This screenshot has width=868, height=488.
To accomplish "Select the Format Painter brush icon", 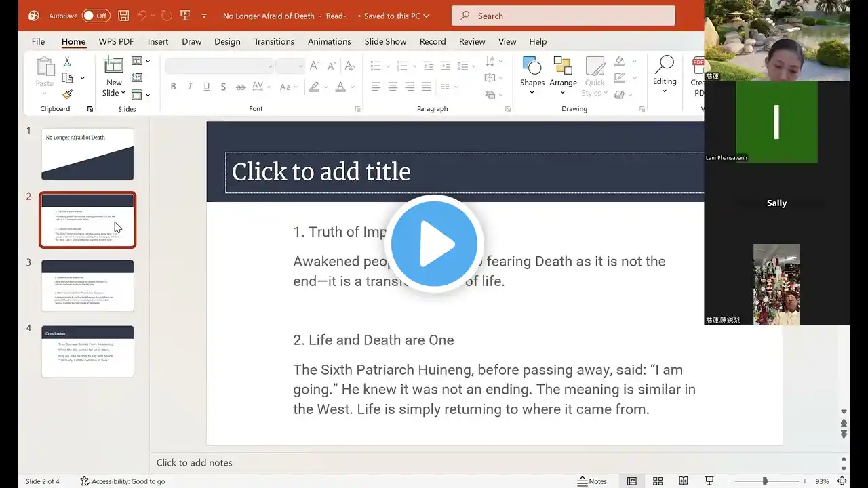I will (67, 94).
